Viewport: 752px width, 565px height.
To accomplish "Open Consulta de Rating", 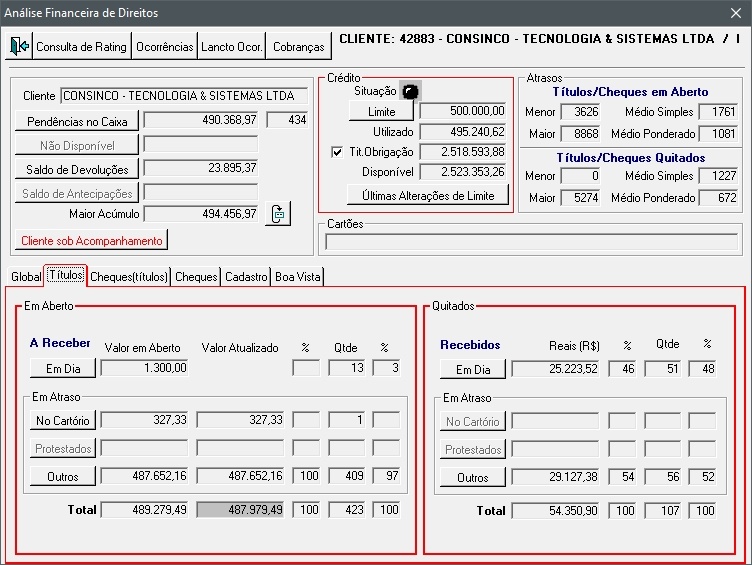I will 82,47.
